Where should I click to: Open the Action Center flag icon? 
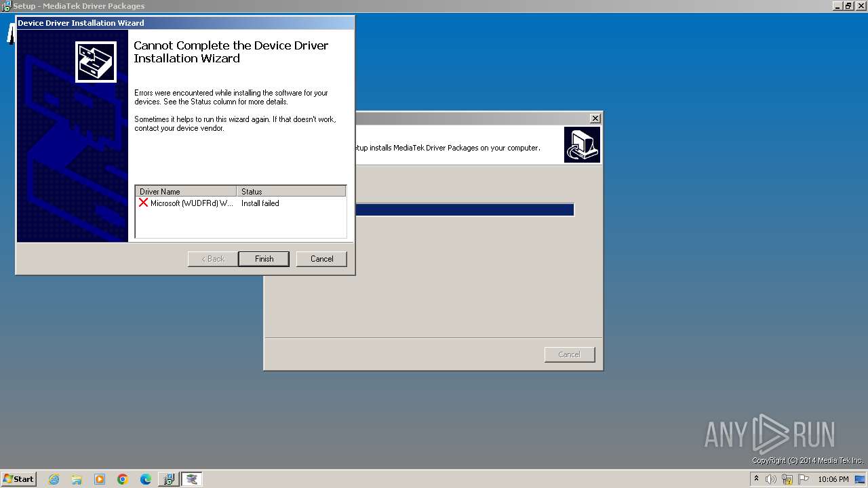(804, 479)
